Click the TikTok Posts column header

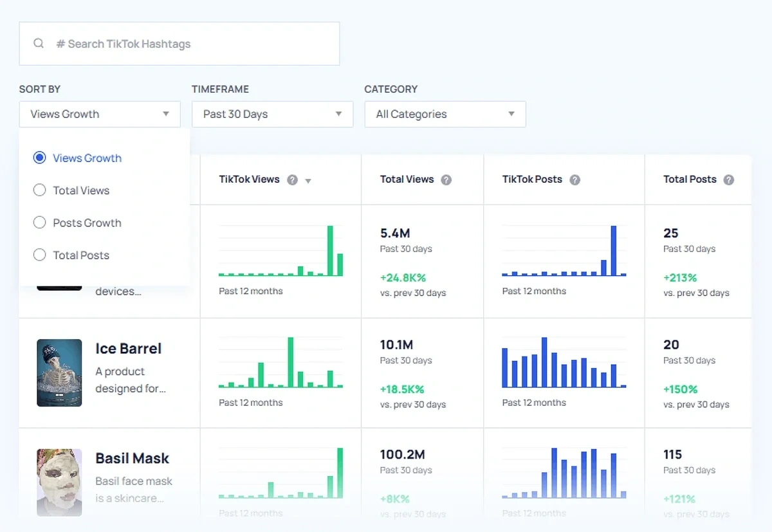click(x=532, y=179)
